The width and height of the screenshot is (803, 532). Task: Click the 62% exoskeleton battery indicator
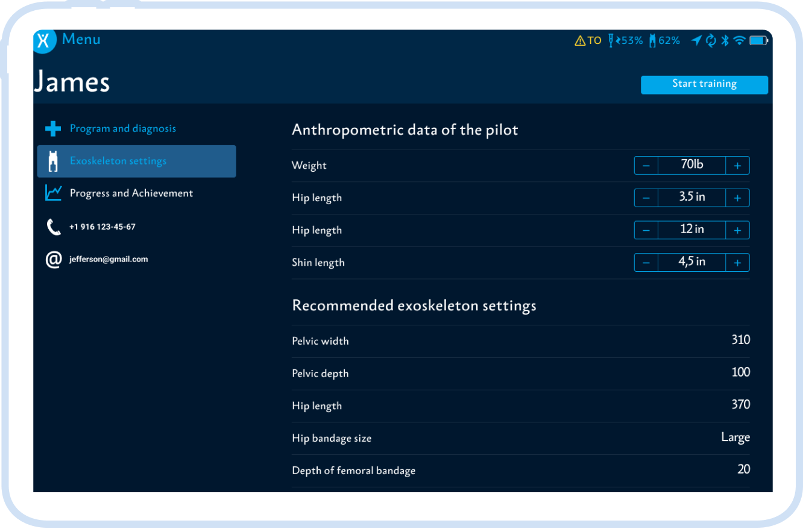(664, 40)
